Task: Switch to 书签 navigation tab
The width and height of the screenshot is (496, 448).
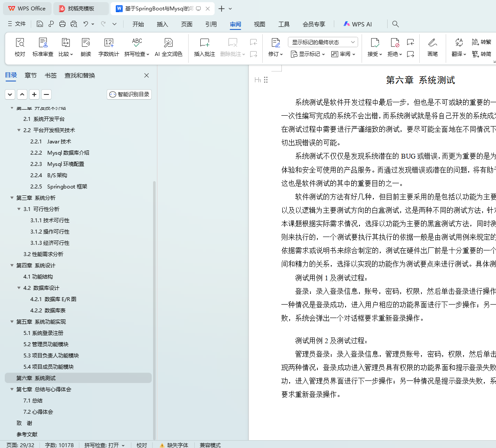Action: [x=51, y=75]
